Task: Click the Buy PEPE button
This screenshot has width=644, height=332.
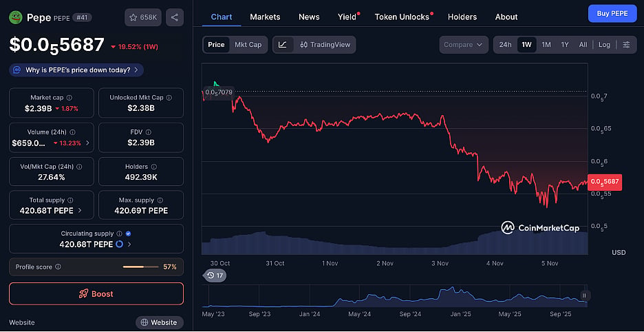Action: 612,13
